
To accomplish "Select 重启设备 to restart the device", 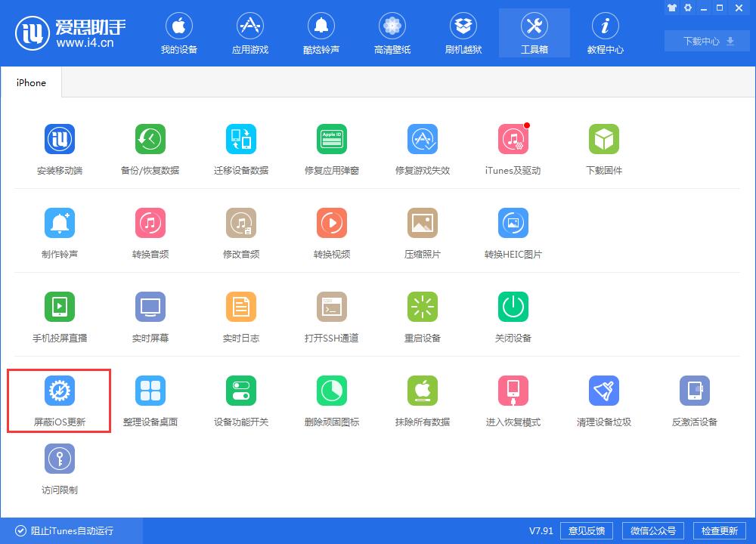I will click(423, 315).
